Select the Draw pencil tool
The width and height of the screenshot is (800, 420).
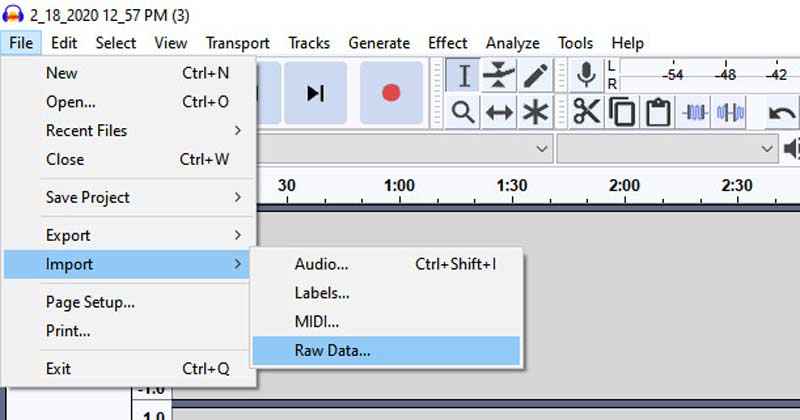[x=536, y=75]
